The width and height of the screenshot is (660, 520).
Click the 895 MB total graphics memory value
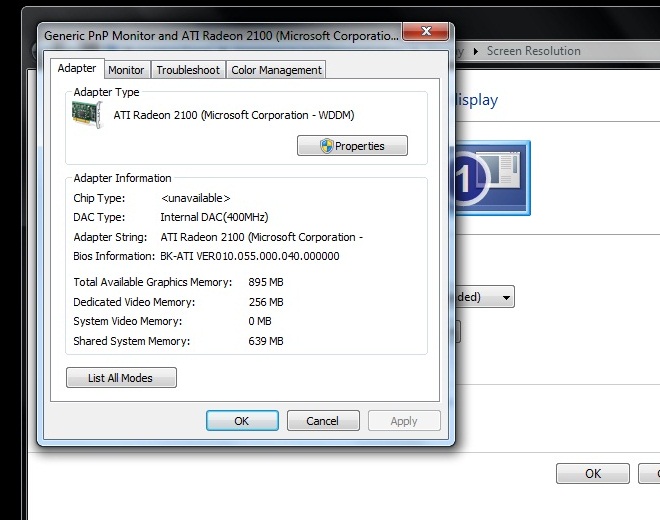(266, 282)
